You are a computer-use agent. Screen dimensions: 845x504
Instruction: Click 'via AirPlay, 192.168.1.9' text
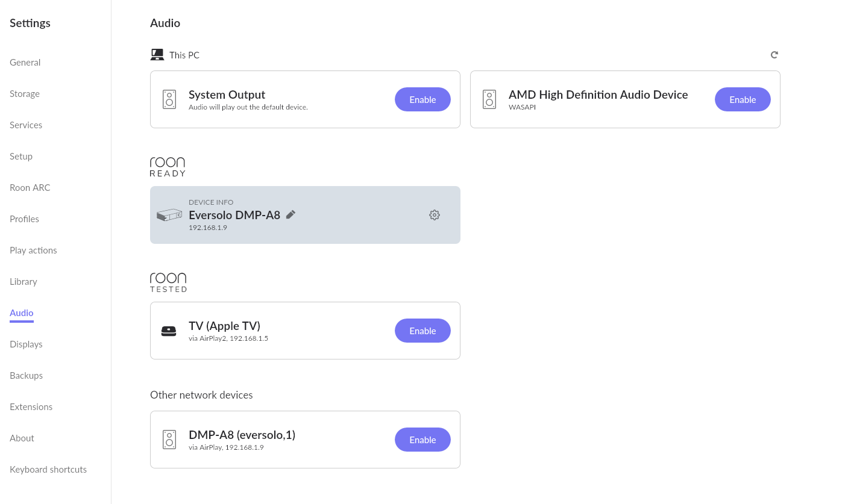(226, 447)
